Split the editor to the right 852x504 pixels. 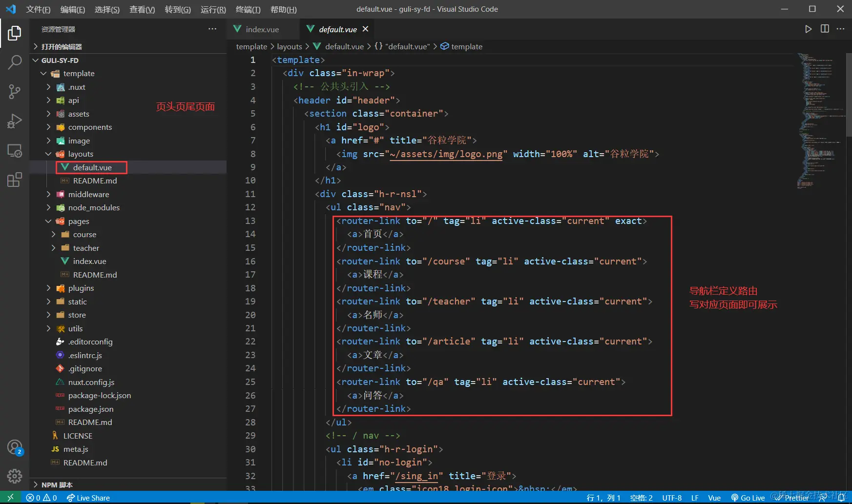[825, 29]
